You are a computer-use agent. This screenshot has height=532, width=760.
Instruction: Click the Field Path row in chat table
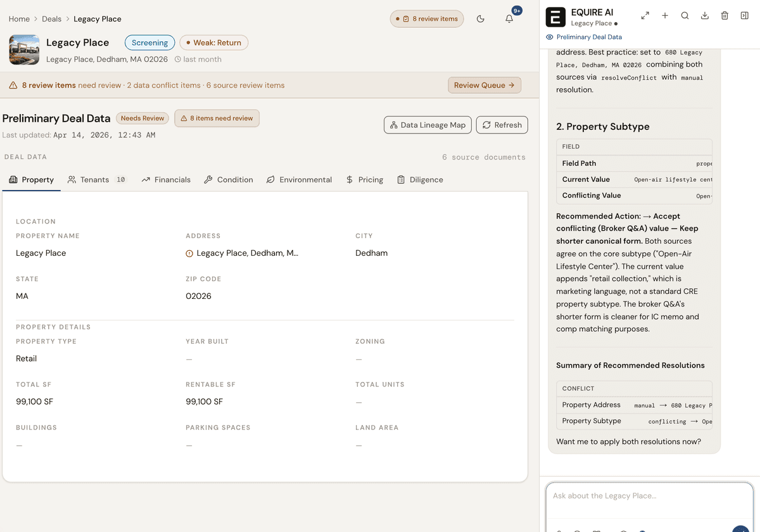point(634,163)
